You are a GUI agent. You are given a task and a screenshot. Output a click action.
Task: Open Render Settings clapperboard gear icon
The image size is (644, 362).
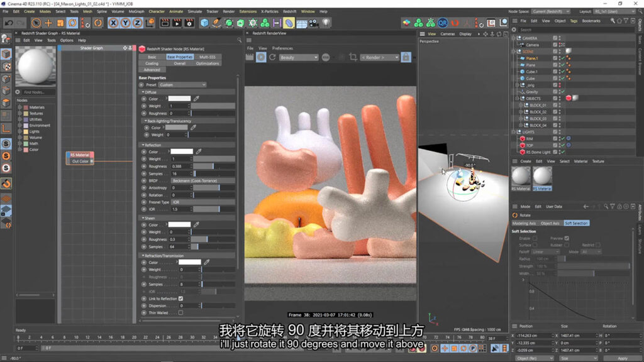click(189, 23)
